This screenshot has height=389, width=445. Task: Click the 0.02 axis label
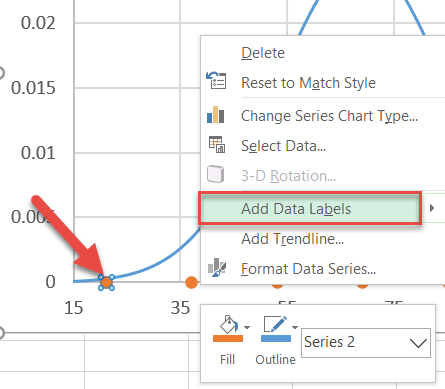(x=38, y=23)
